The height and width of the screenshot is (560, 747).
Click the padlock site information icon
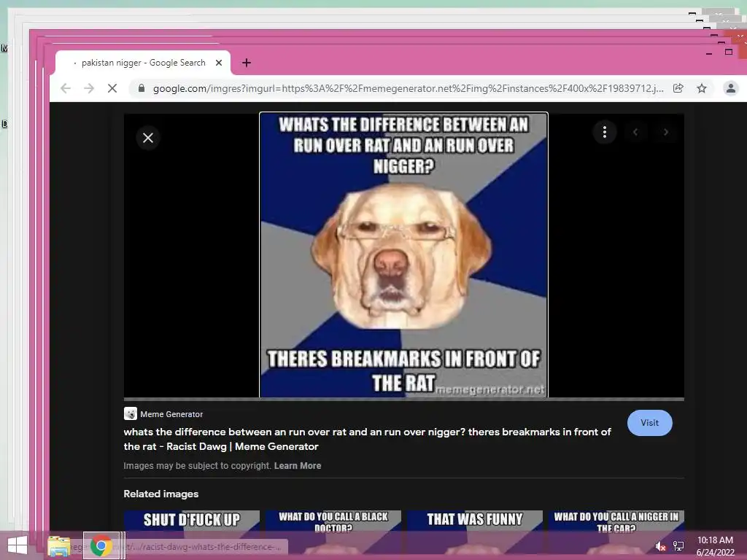click(141, 88)
